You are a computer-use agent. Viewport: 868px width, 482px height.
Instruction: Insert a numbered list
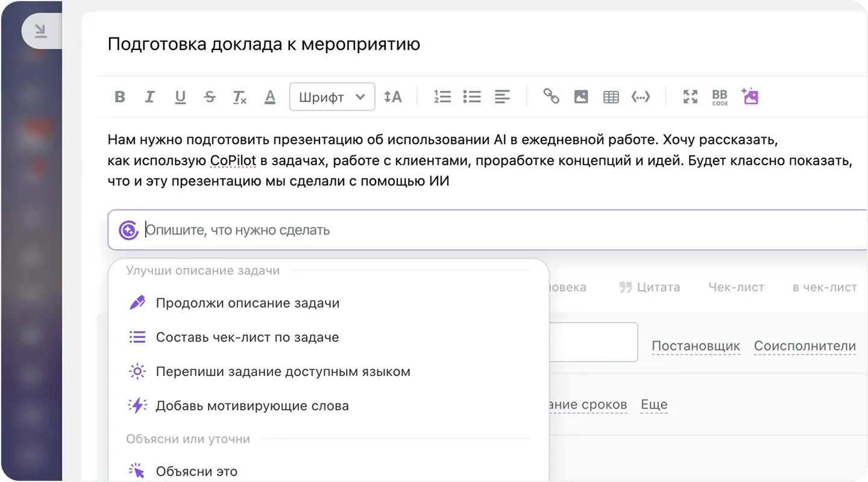pyautogui.click(x=442, y=96)
